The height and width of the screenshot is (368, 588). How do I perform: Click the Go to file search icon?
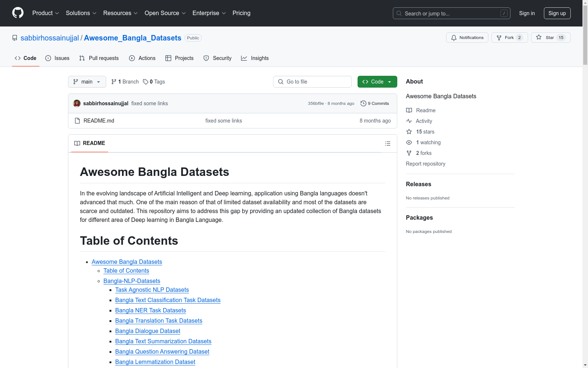281,82
